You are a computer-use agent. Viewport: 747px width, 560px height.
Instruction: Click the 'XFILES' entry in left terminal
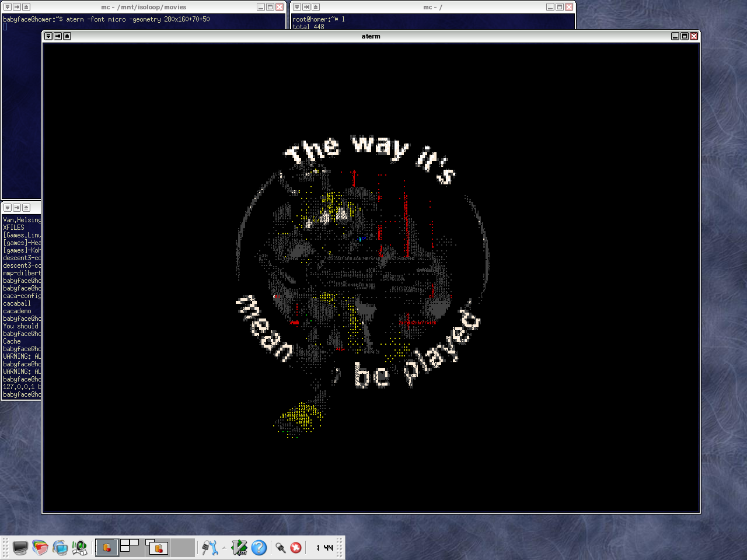(13, 228)
